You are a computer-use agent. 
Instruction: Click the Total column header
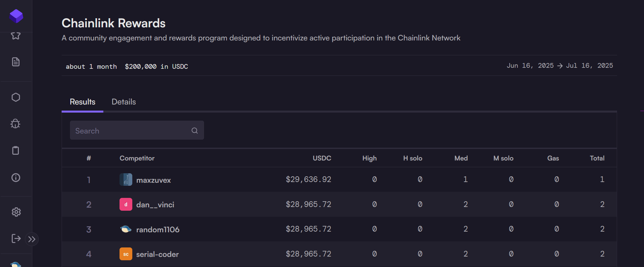click(x=597, y=158)
